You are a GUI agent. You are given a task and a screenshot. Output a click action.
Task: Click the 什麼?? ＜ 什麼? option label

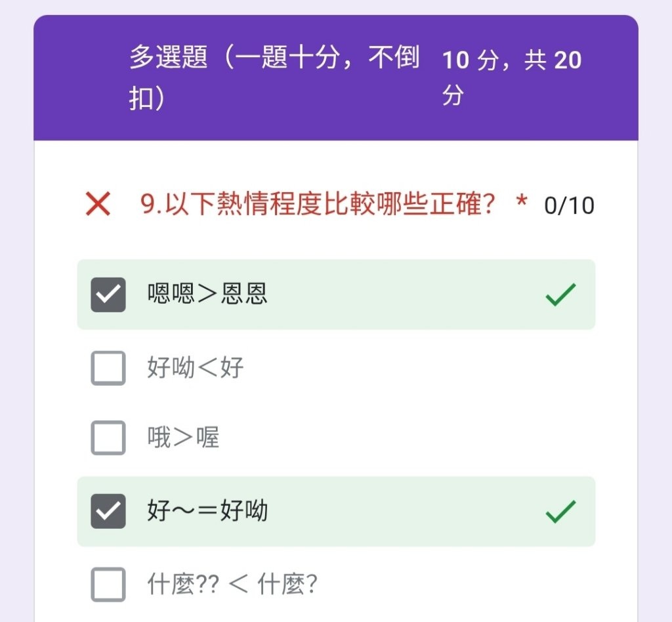pyautogui.click(x=232, y=583)
